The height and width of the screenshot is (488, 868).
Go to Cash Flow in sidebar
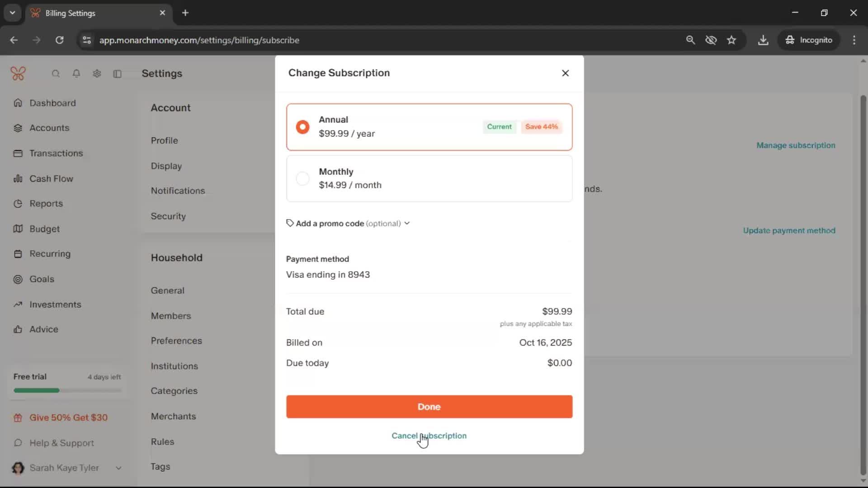(x=51, y=178)
